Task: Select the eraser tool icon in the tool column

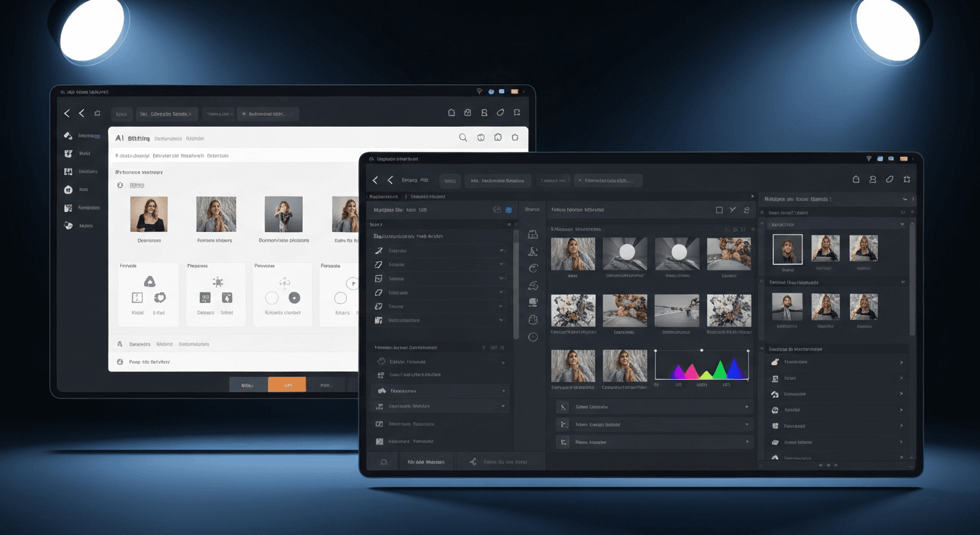Action: coord(532,302)
